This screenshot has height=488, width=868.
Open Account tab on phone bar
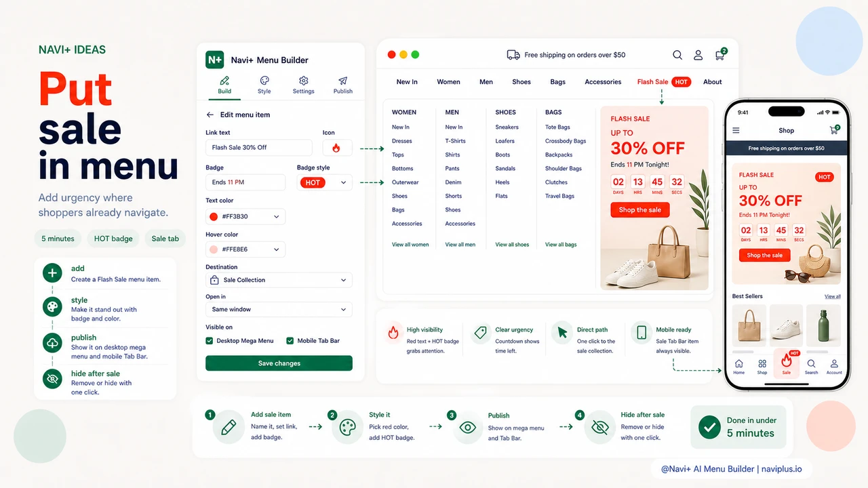[834, 367]
